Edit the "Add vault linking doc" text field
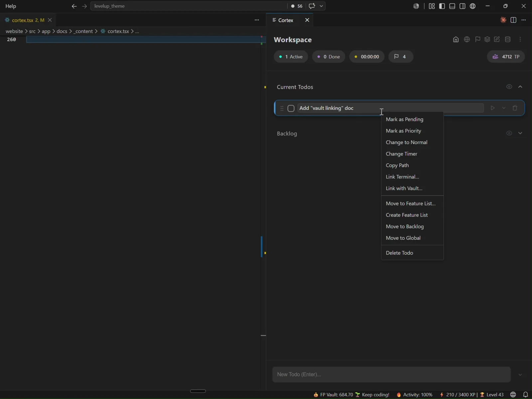This screenshot has height=399, width=532. [390, 108]
